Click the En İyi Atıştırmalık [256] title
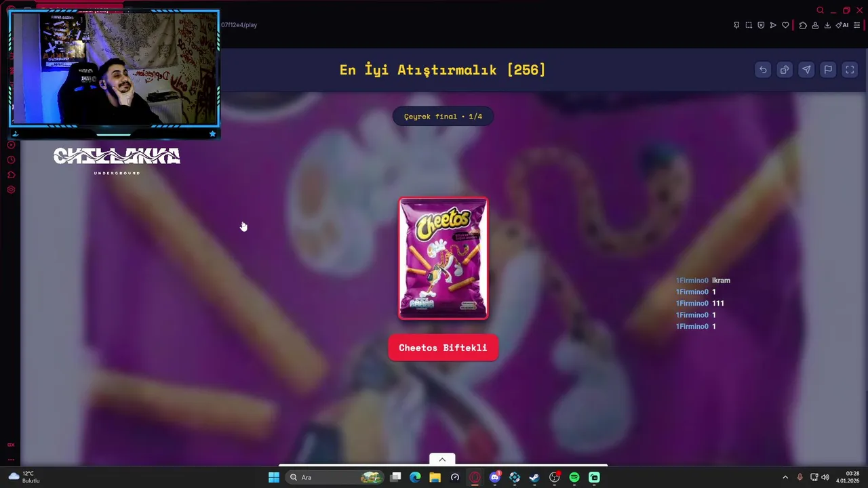868x488 pixels. point(442,70)
